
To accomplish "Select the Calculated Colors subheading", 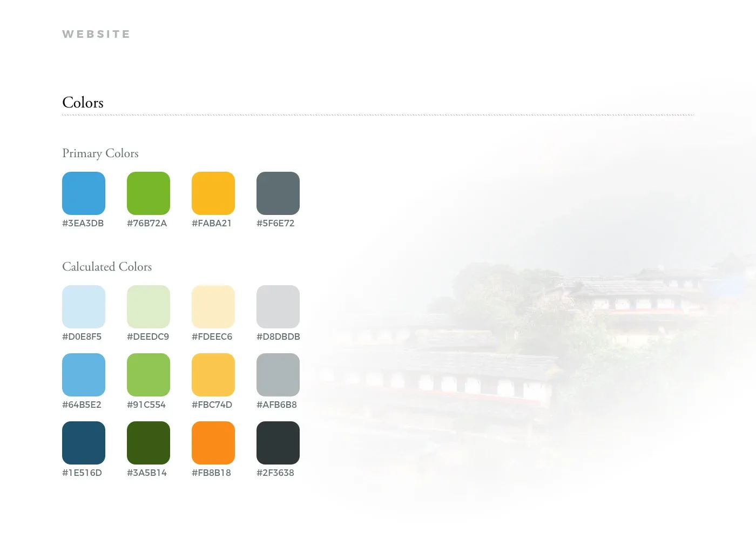I will [107, 267].
